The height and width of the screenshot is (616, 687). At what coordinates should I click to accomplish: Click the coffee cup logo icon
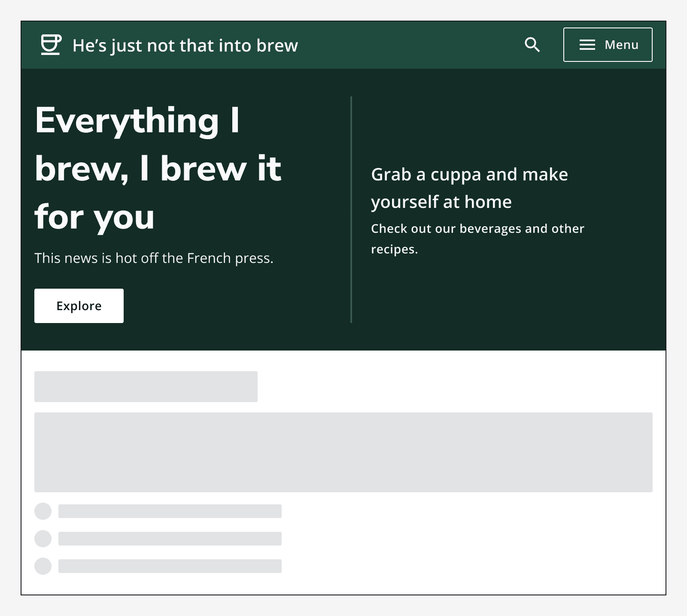click(x=51, y=45)
